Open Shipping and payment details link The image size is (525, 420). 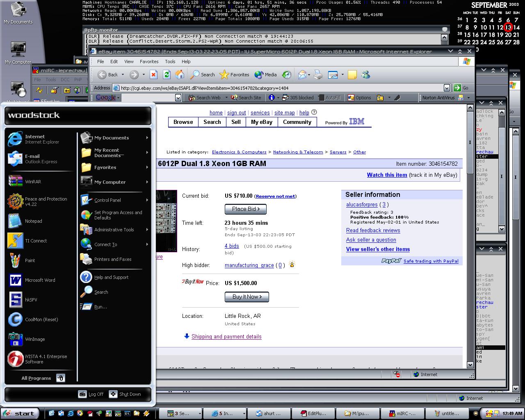[x=226, y=336]
